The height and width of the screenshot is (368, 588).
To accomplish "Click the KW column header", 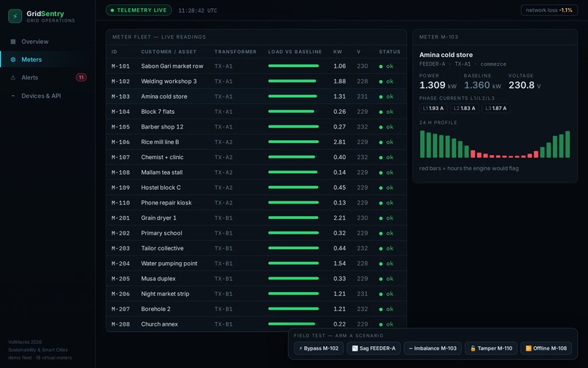I will (338, 52).
